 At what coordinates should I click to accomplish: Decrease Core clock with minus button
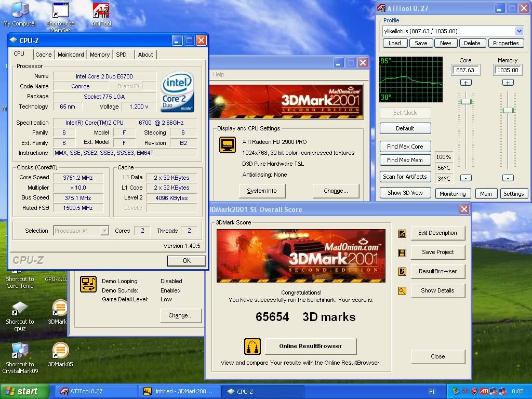[x=466, y=178]
